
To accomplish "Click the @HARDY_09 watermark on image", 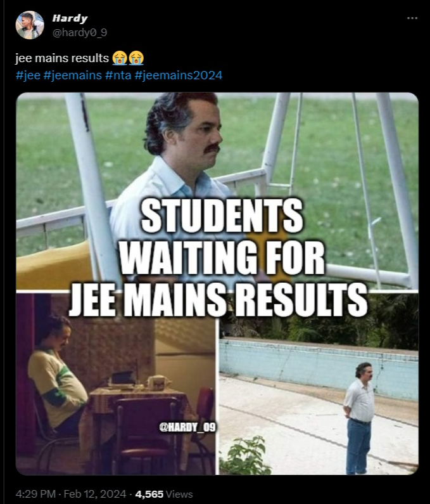I will (187, 427).
